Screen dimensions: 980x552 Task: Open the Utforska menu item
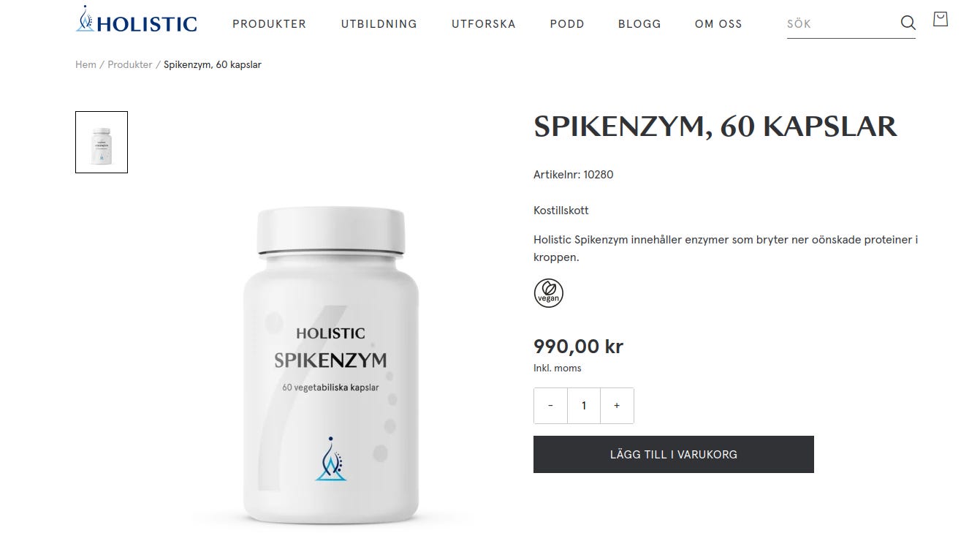point(484,24)
